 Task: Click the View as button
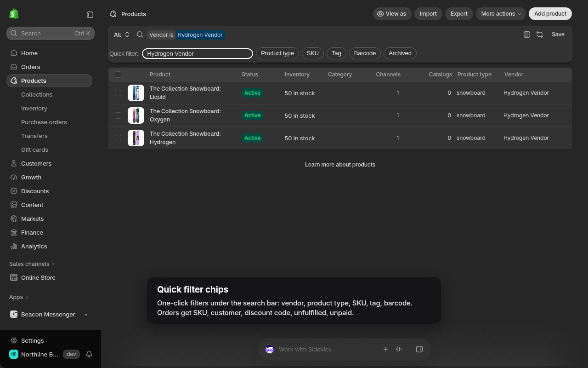pos(392,14)
